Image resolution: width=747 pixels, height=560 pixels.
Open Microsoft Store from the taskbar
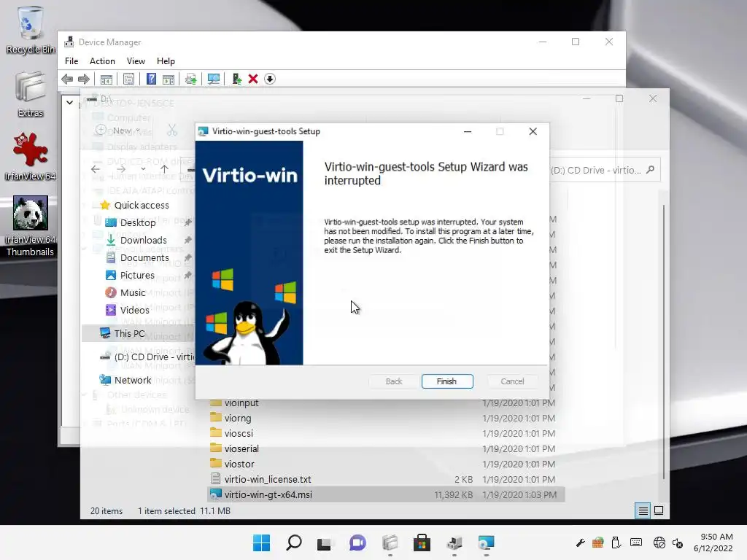coord(422,542)
